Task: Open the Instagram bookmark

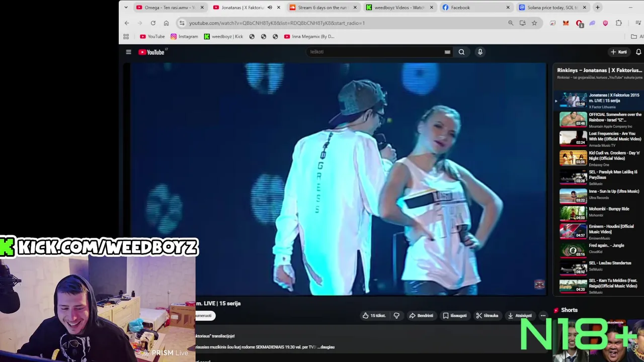Action: tap(184, 36)
